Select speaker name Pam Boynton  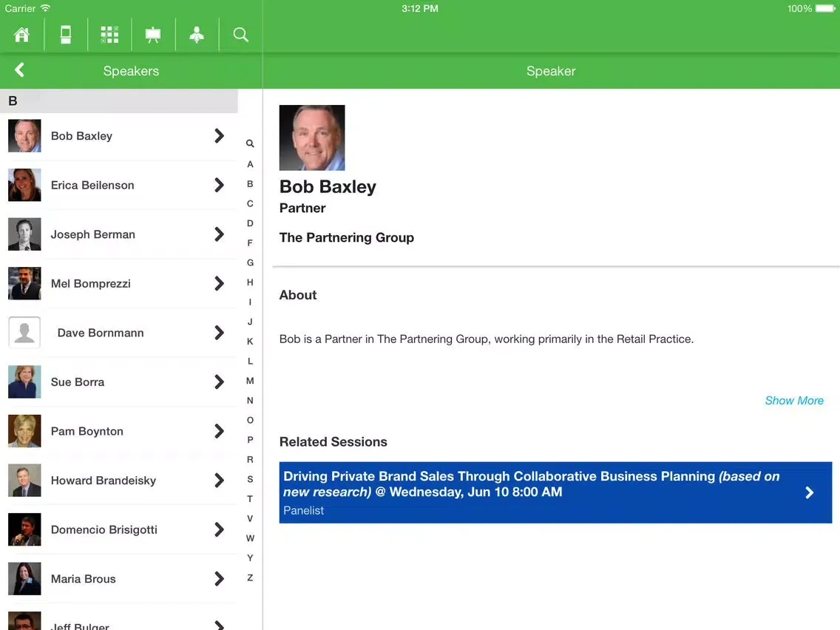pyautogui.click(x=87, y=431)
